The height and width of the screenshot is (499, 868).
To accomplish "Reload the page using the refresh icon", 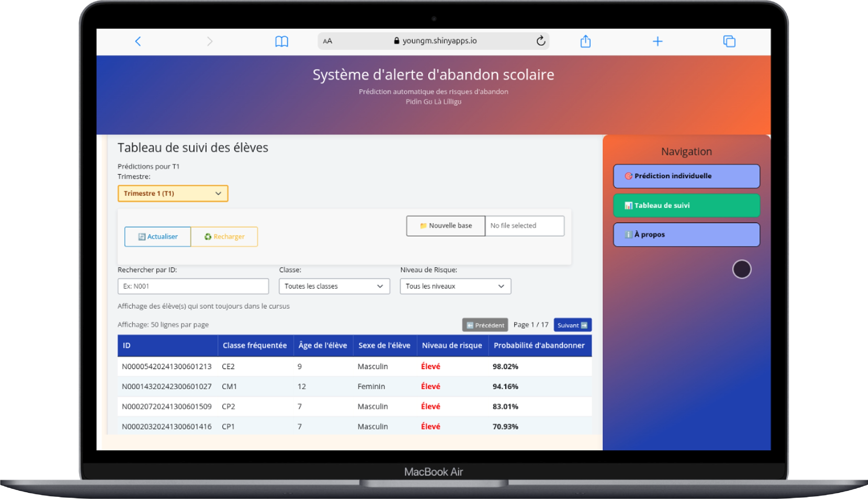I will (541, 41).
